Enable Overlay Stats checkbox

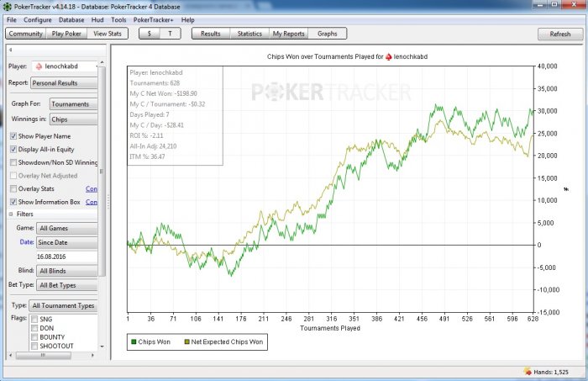coord(13,188)
